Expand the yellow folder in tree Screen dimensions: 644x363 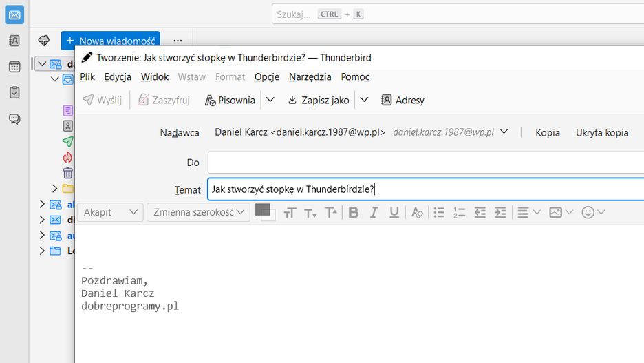(x=54, y=188)
